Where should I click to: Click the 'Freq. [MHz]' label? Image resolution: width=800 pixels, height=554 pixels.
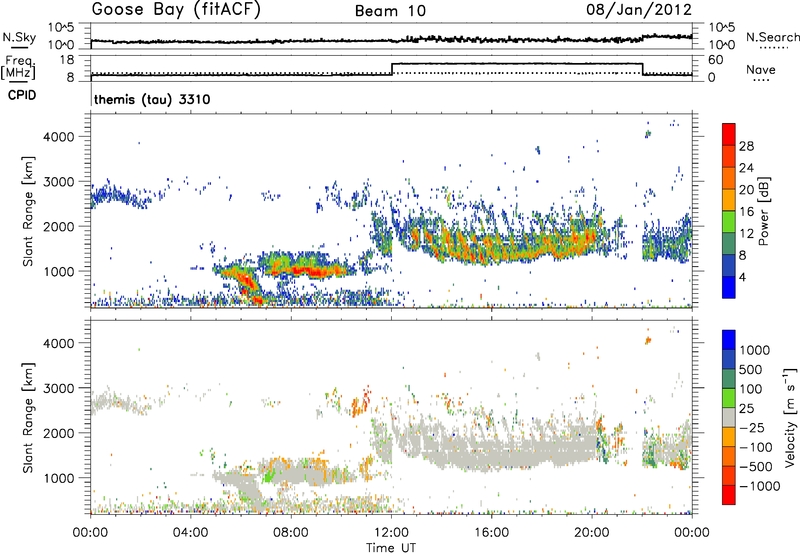[x=19, y=67]
